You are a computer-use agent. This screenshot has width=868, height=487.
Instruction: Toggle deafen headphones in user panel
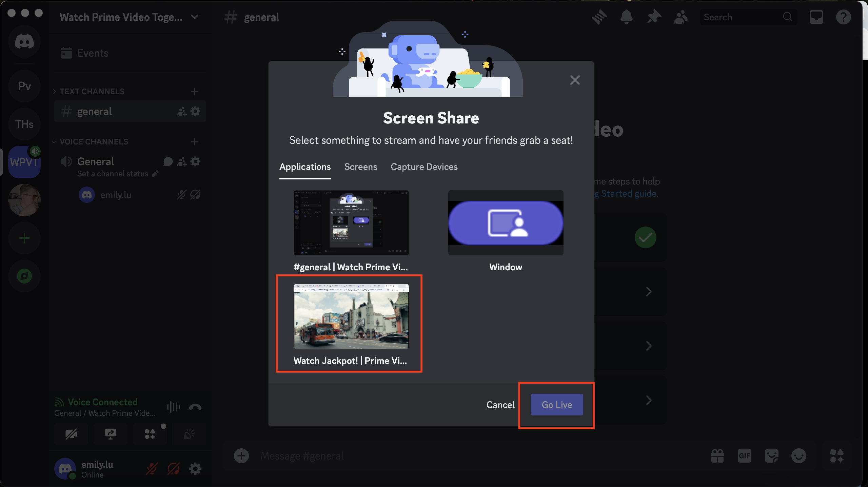coord(174,469)
